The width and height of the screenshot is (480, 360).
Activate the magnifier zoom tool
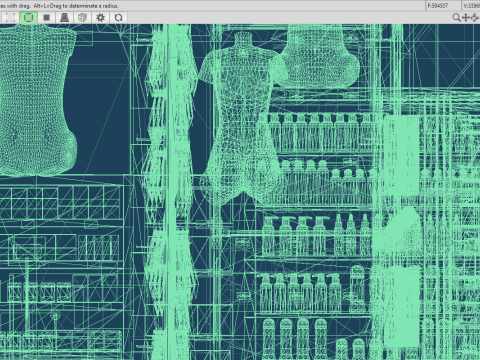(456, 17)
